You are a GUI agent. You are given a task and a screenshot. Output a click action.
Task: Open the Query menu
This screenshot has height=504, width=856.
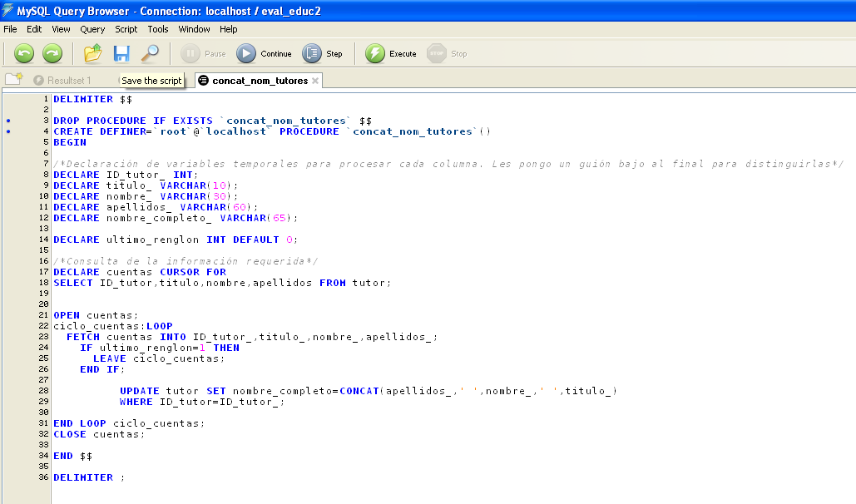coord(92,28)
